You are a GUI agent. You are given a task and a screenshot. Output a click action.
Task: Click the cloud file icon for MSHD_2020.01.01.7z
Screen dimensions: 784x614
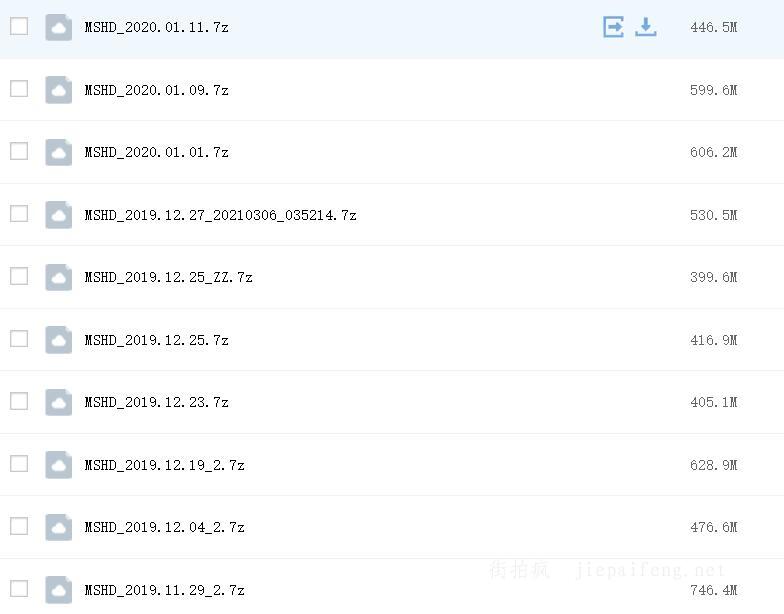(x=59, y=152)
